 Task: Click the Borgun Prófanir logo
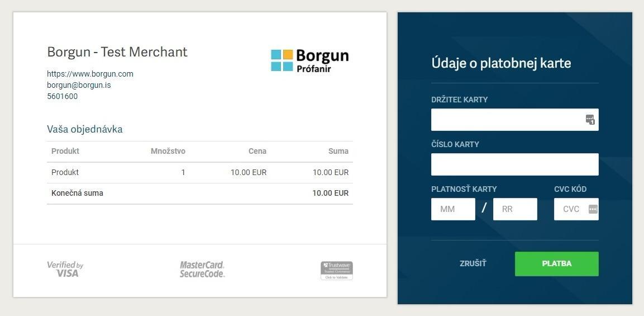309,60
